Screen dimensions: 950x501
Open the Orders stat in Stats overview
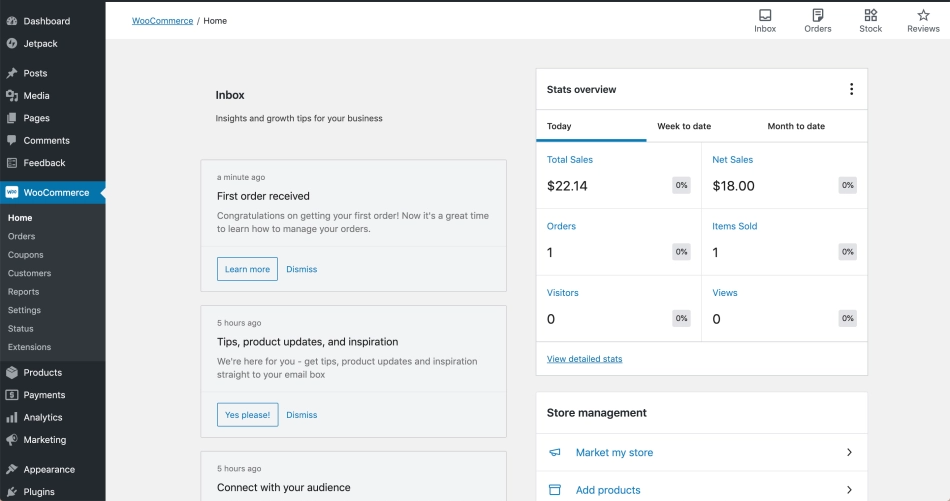coord(561,226)
